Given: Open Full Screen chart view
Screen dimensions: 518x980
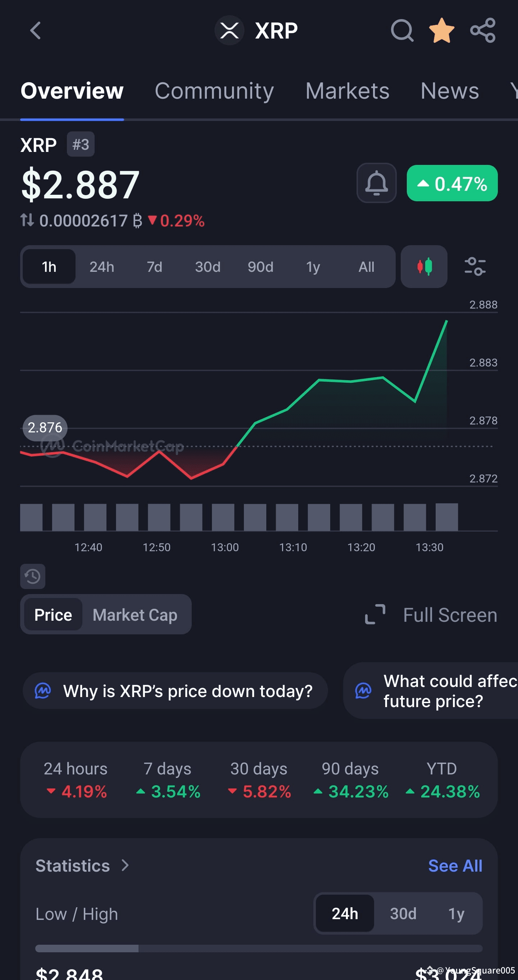Looking at the screenshot, I should [x=450, y=615].
